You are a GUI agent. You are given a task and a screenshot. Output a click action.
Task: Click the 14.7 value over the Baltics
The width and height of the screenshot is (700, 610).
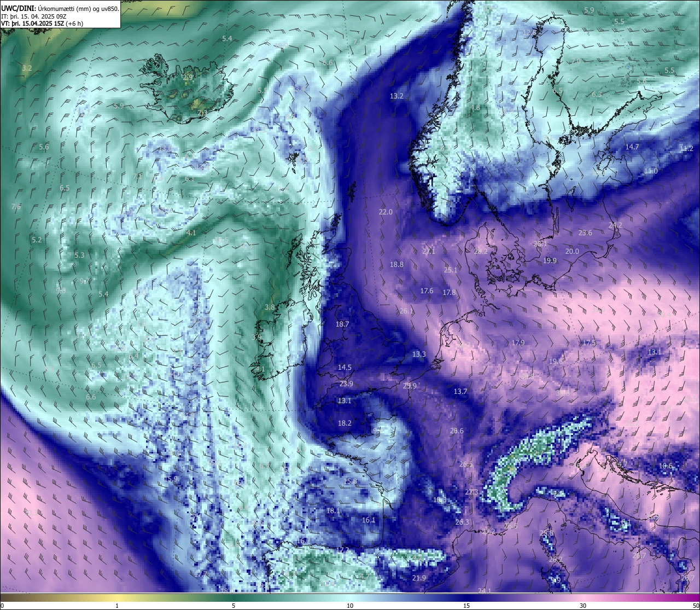click(x=632, y=147)
